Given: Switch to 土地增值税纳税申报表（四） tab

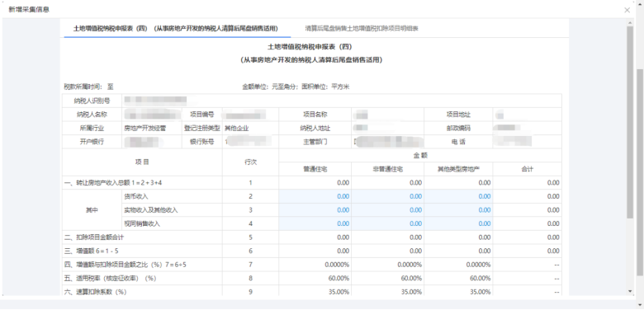Looking at the screenshot, I should (x=176, y=29).
